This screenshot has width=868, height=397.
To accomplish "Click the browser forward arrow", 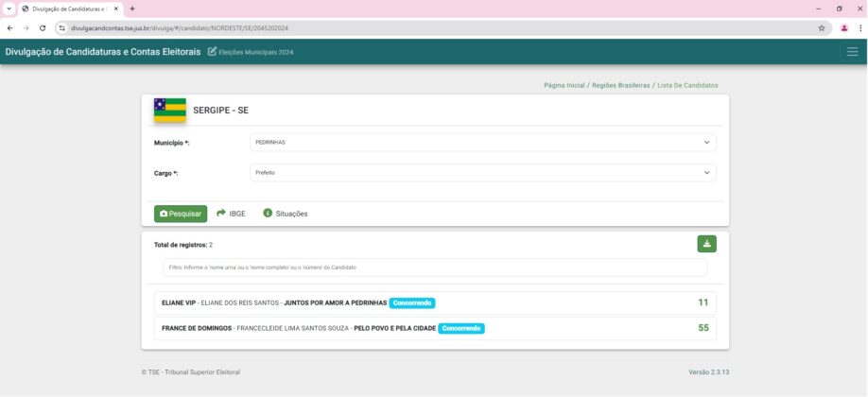I will pyautogui.click(x=26, y=27).
